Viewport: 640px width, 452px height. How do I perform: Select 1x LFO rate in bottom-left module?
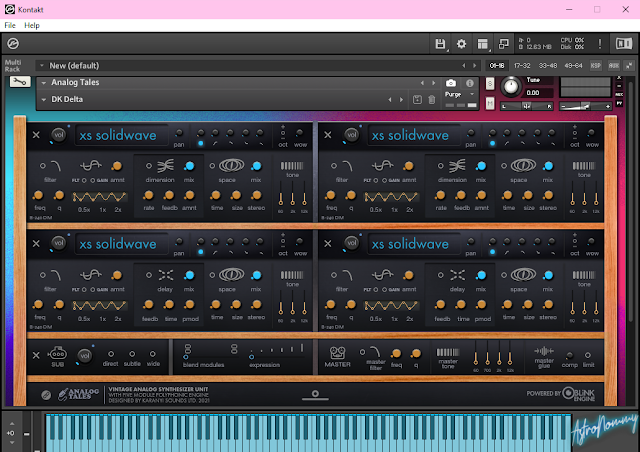[103, 318]
